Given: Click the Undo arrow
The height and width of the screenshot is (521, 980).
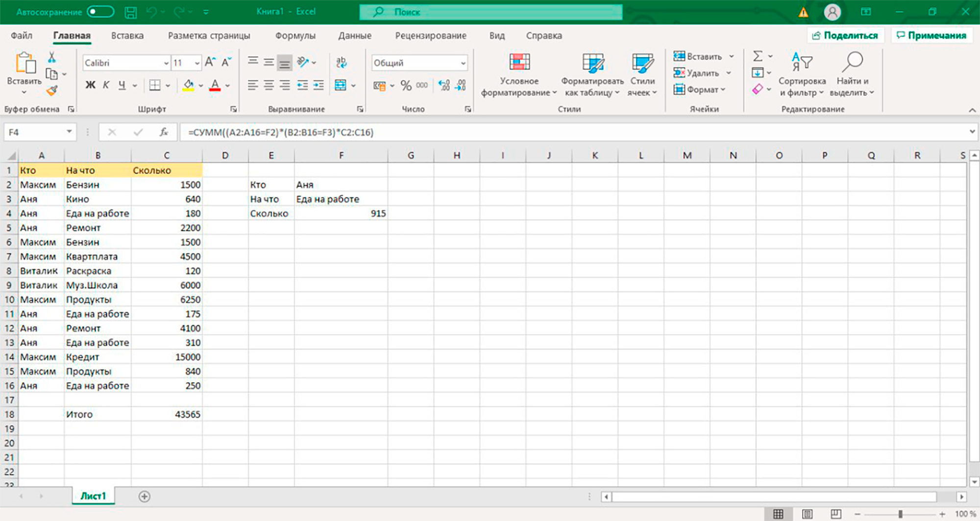Looking at the screenshot, I should [152, 12].
